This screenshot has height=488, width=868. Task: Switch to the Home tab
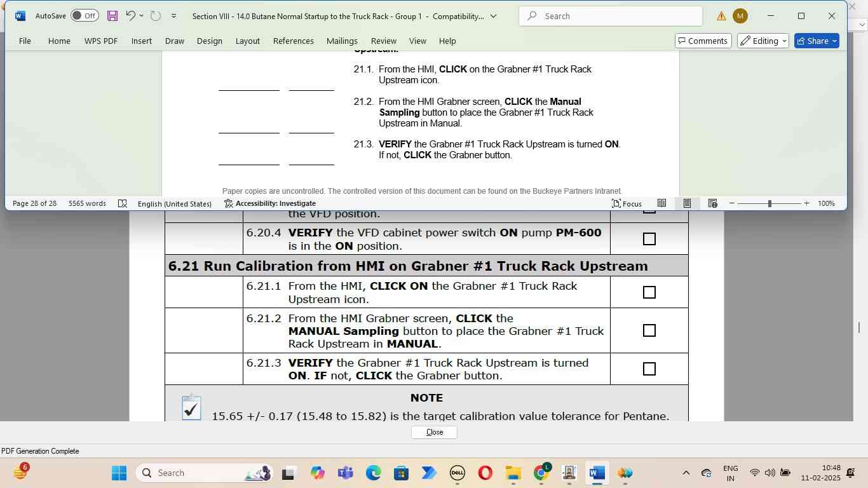pyautogui.click(x=59, y=41)
